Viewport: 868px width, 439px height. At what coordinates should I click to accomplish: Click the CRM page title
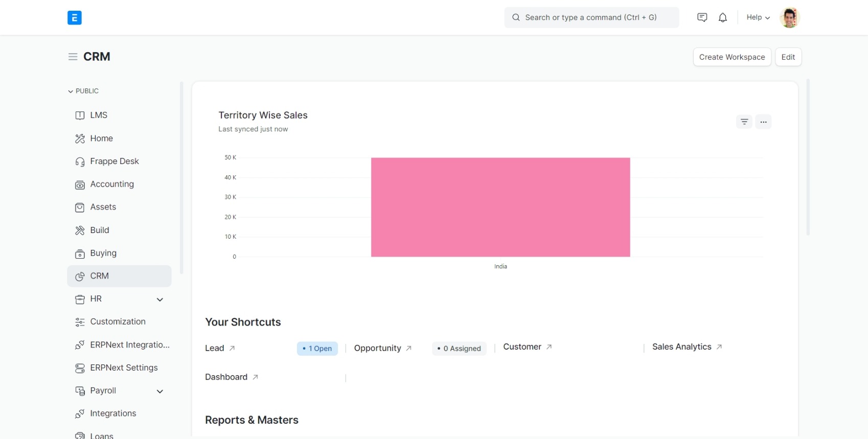coord(97,57)
